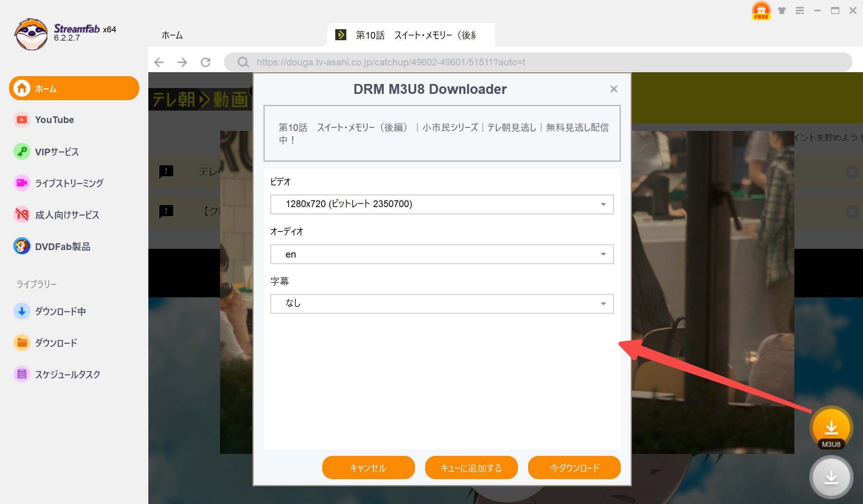Click the orange M3U8 download button

point(831,428)
